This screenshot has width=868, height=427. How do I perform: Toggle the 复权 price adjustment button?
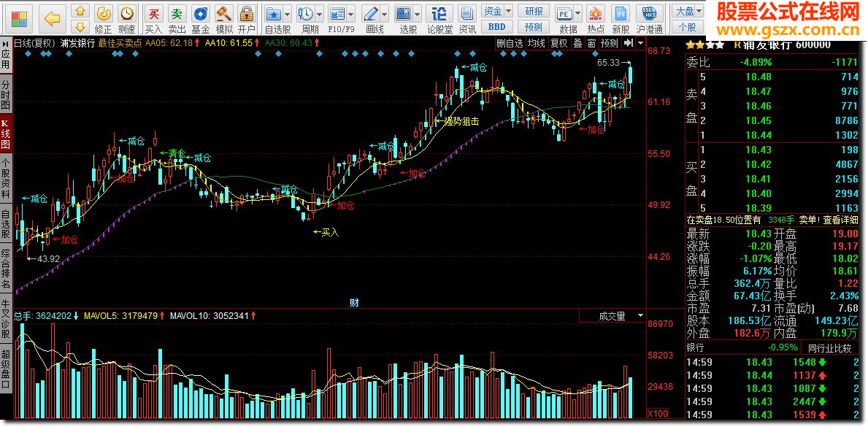(559, 43)
